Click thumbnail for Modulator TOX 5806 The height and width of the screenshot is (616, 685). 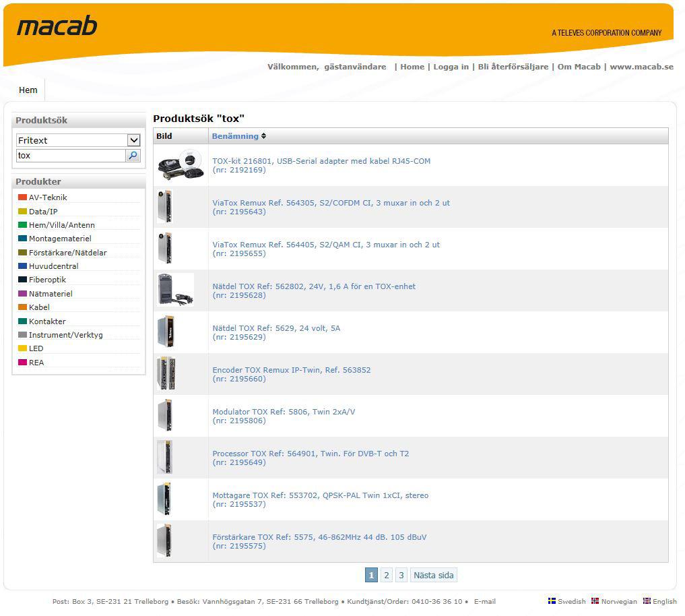[x=166, y=415]
